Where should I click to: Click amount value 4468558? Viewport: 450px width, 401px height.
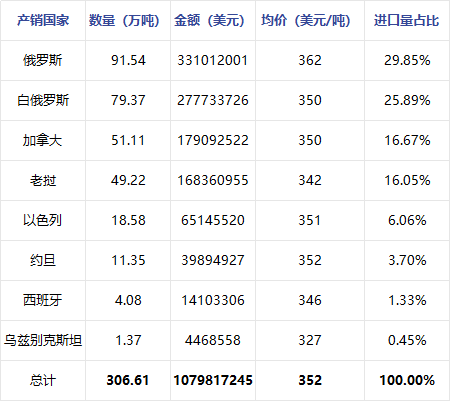click(213, 340)
